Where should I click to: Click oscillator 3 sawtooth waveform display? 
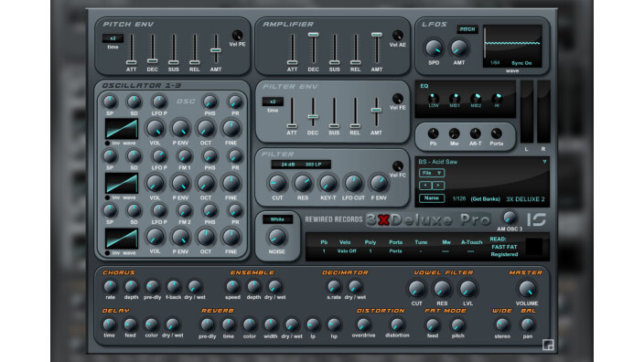point(122,239)
